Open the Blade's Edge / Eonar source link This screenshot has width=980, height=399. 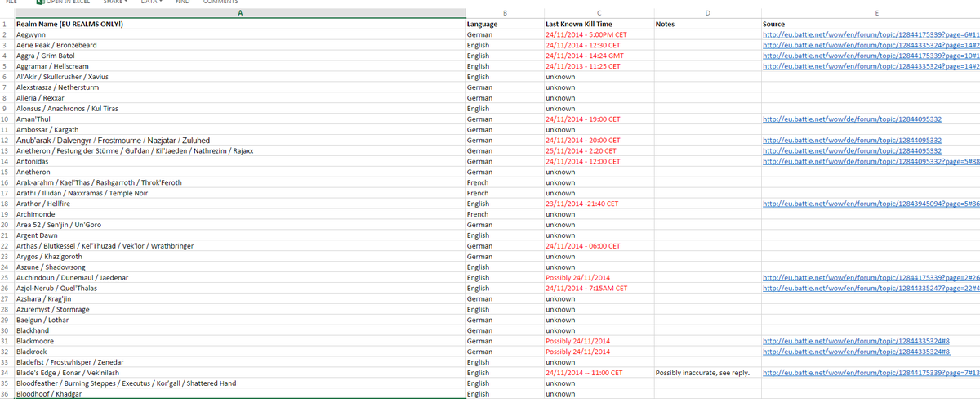tap(871, 373)
